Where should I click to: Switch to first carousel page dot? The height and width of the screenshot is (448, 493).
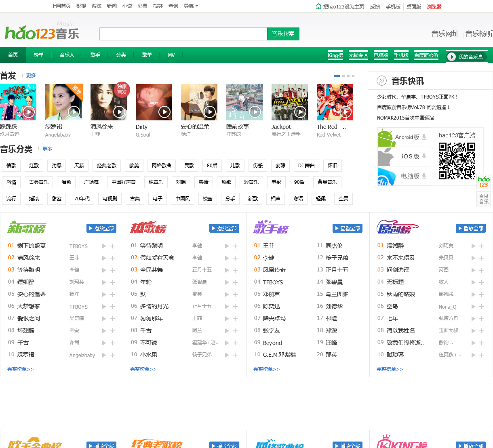coord(337,76)
